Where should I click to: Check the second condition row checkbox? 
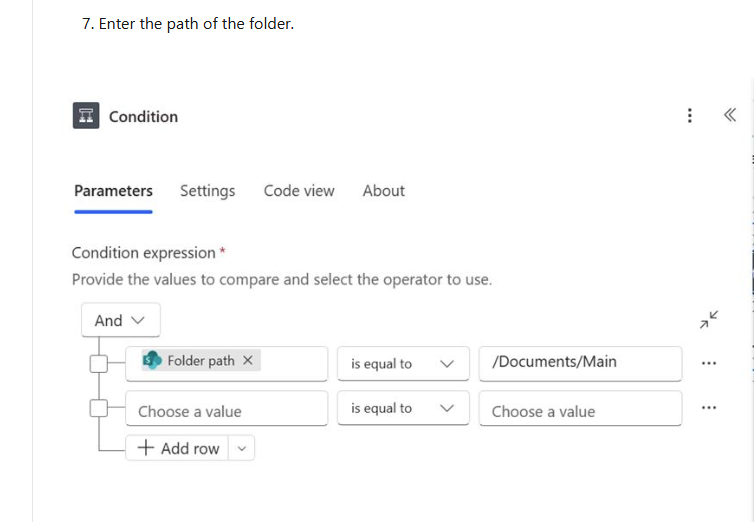coord(99,408)
